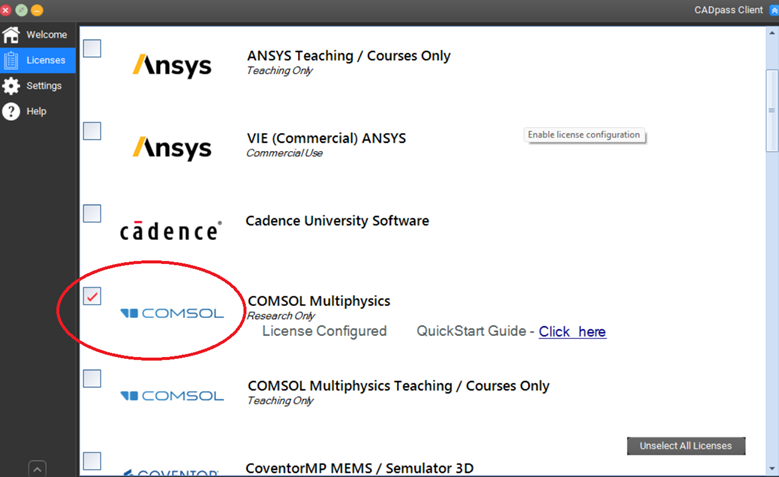
Task: Click the COMSOL logo for Teaching license
Action: tap(172, 396)
